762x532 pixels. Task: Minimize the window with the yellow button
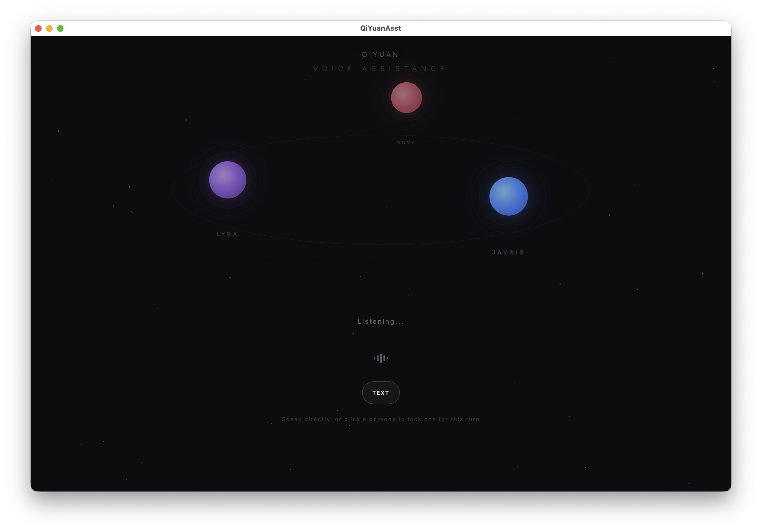49,28
